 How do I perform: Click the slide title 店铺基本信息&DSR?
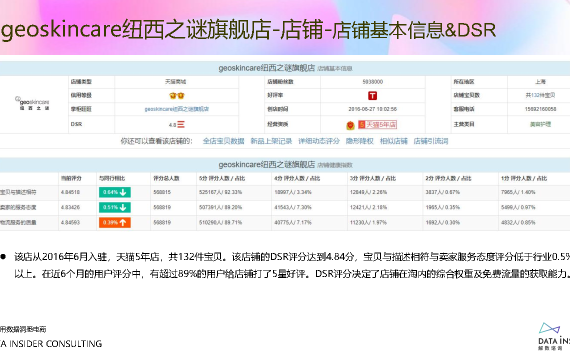pyautogui.click(x=414, y=30)
